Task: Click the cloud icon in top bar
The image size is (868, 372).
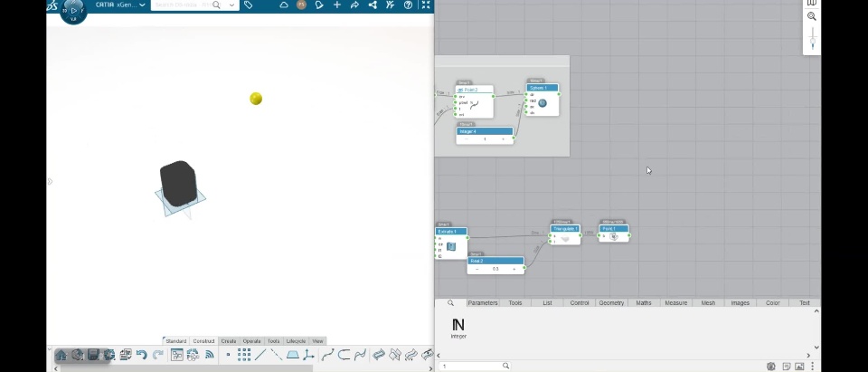Action: (283, 5)
